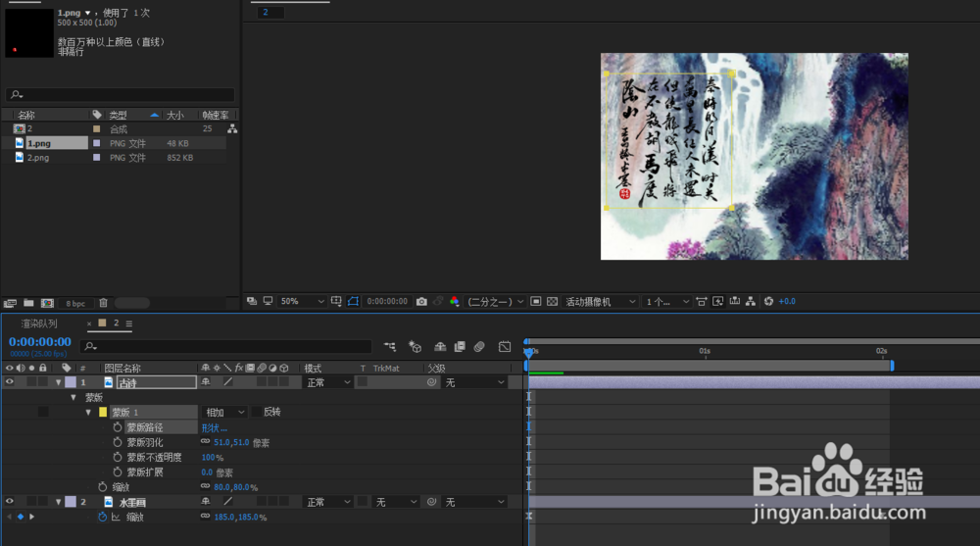Open the RGB channel display icon
This screenshot has height=546, width=980.
(455, 302)
